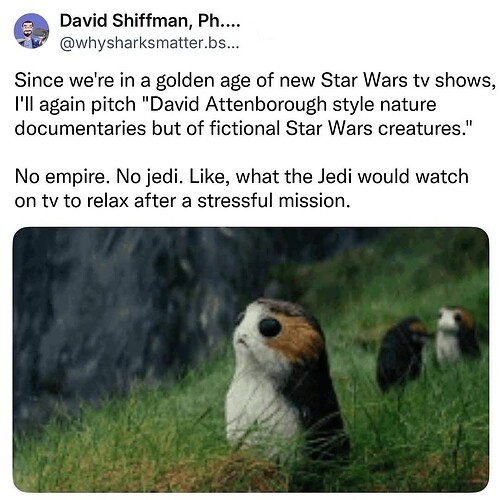Open the attached porg photo

(x=251, y=360)
